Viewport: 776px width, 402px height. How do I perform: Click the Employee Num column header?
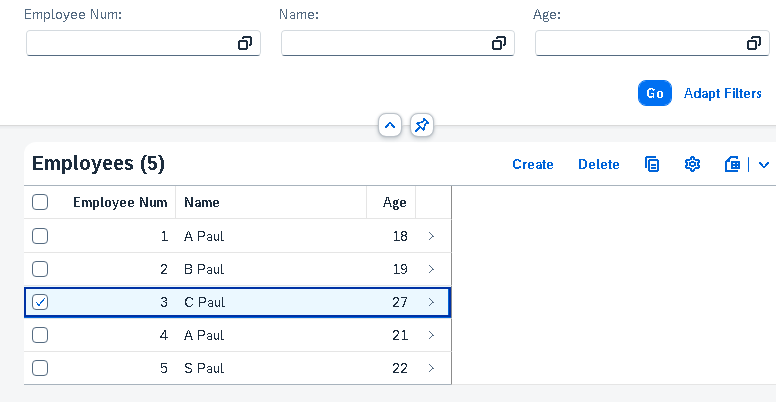120,202
